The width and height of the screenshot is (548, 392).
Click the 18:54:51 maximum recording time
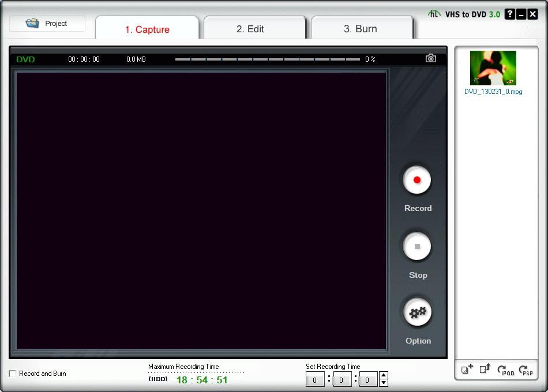click(x=202, y=380)
